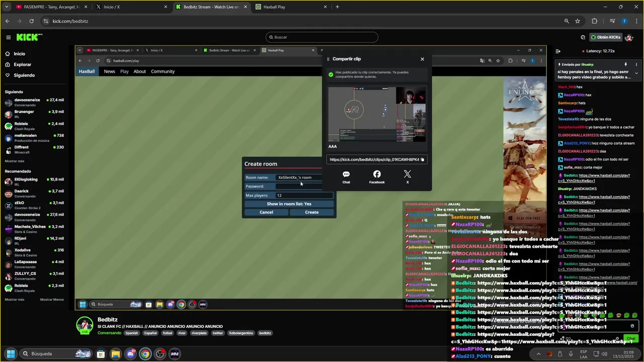Click the circular icon left of Obtén KICKs

(583, 37)
